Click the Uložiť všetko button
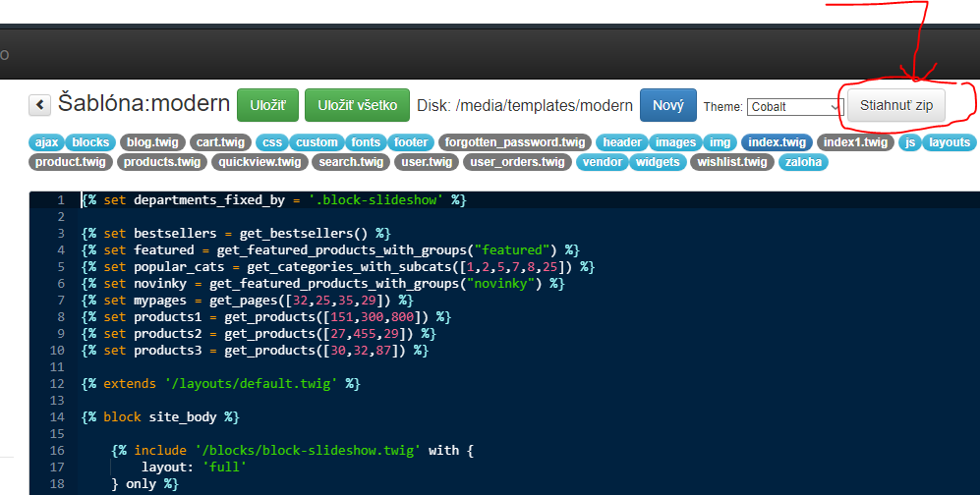Viewport: 980px width, 495px height. [x=357, y=105]
